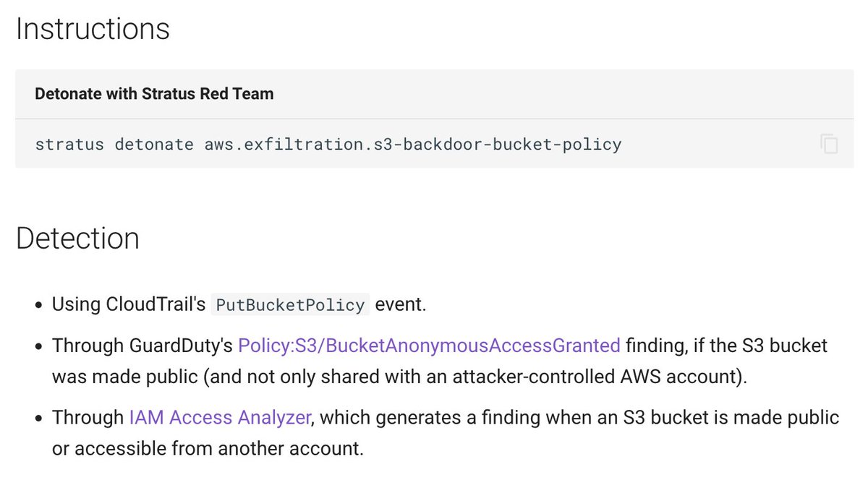Click the bullet dot before 'Using CloudTrail's'
868x480 pixels.
coord(38,305)
